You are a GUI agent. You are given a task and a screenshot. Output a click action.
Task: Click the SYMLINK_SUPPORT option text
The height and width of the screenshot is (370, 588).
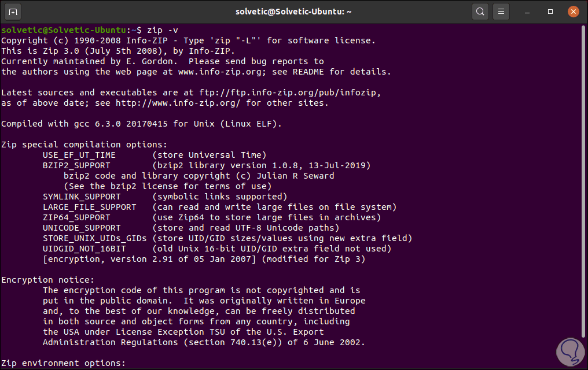click(82, 197)
